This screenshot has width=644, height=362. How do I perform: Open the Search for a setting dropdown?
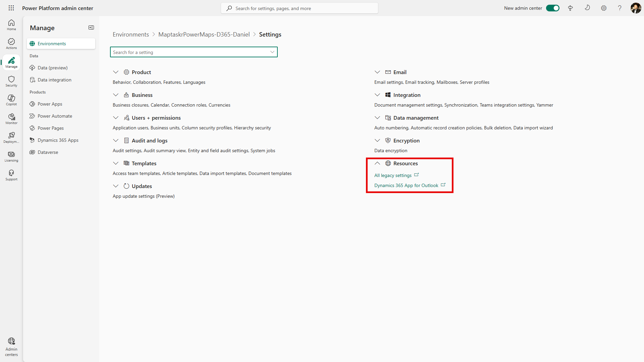[x=272, y=52]
